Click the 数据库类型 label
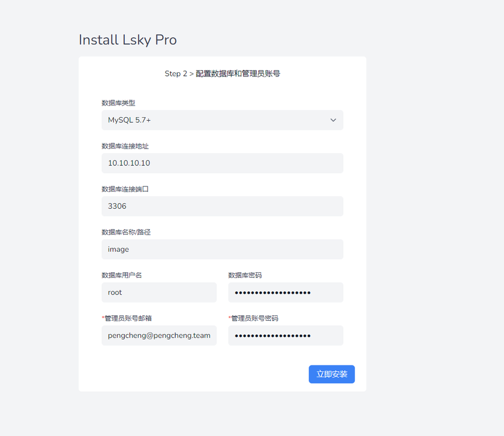The image size is (504, 436). [x=118, y=103]
